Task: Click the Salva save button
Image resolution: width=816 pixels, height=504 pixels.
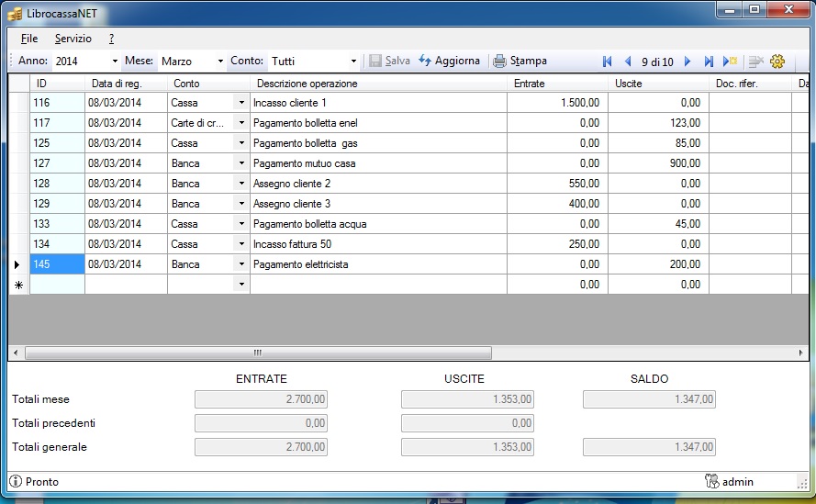Action: click(389, 61)
